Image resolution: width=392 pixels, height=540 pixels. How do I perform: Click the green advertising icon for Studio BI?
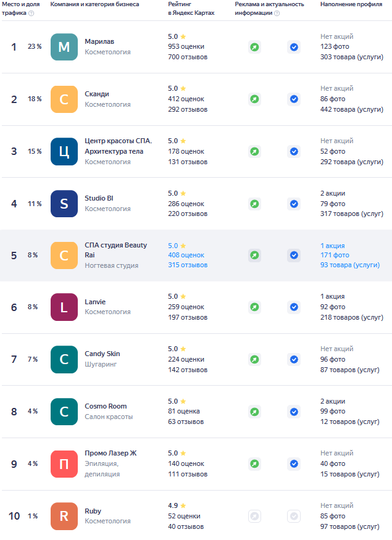254,204
